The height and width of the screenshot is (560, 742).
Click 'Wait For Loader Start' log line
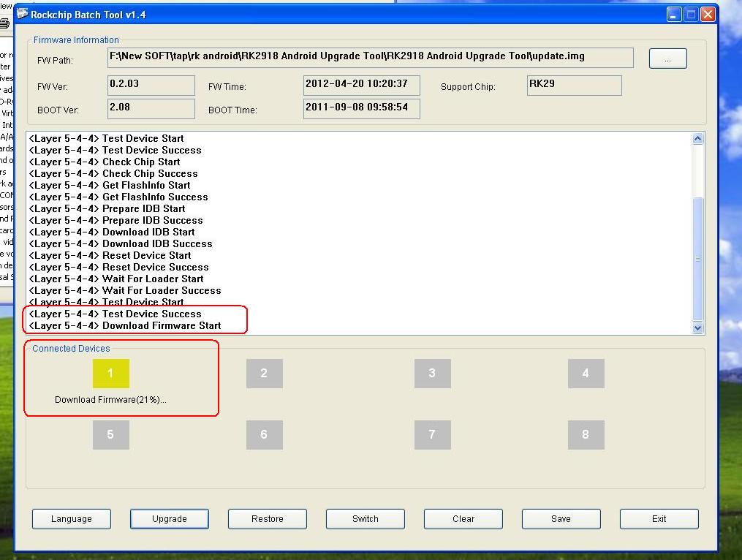[116, 279]
